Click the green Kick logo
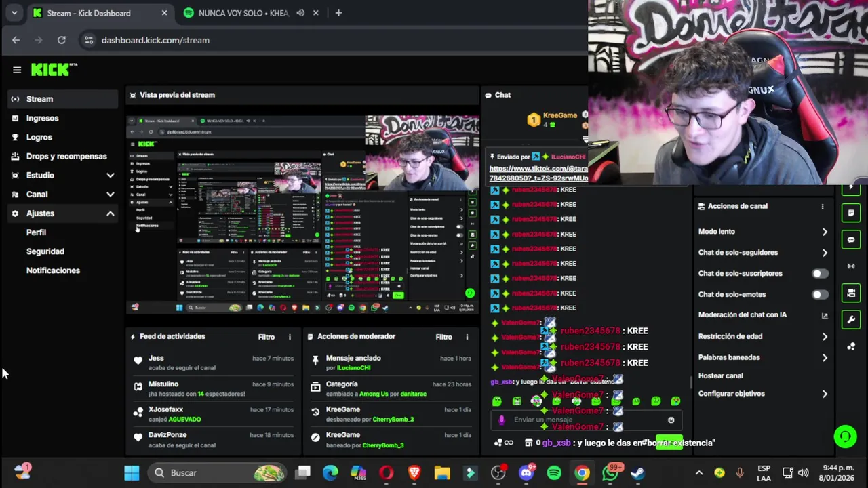The image size is (868, 488). [54, 69]
